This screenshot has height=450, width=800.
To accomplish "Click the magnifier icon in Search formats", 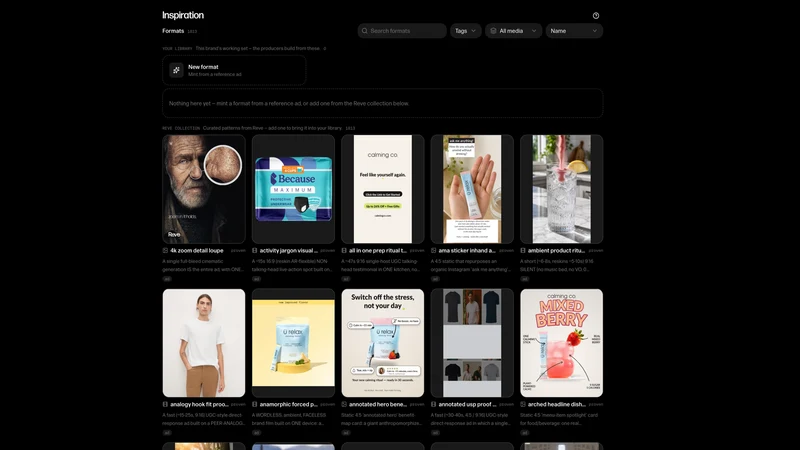I will pyautogui.click(x=364, y=31).
